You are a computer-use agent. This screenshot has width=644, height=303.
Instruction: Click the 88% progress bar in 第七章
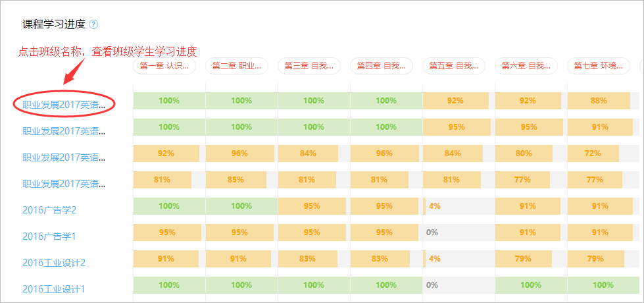pyautogui.click(x=599, y=101)
